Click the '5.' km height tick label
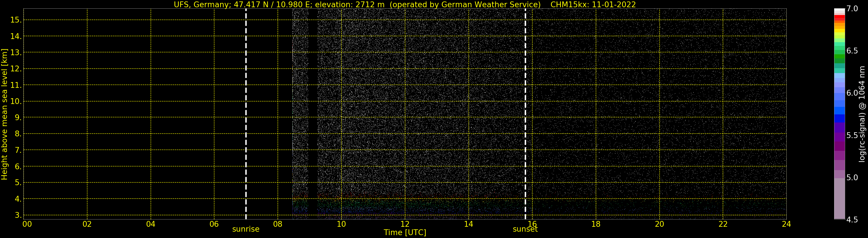Viewport: 868px width, 238px height. click(18, 183)
